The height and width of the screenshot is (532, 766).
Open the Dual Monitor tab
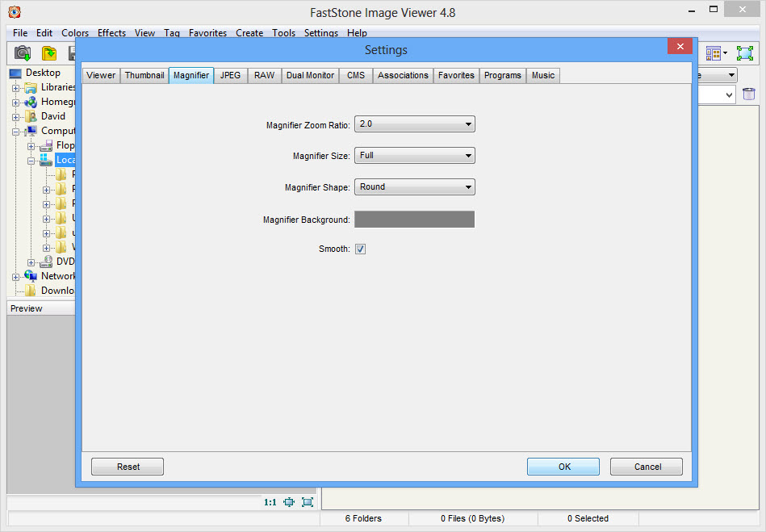tap(310, 75)
